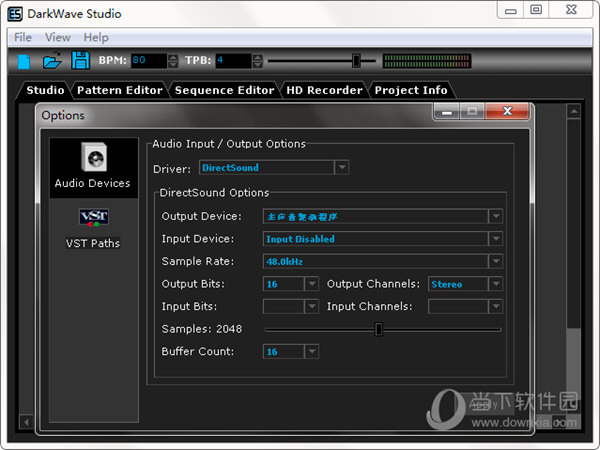The height and width of the screenshot is (450, 600).
Task: Open the Driver dropdown showing DirectSound
Action: [x=274, y=168]
